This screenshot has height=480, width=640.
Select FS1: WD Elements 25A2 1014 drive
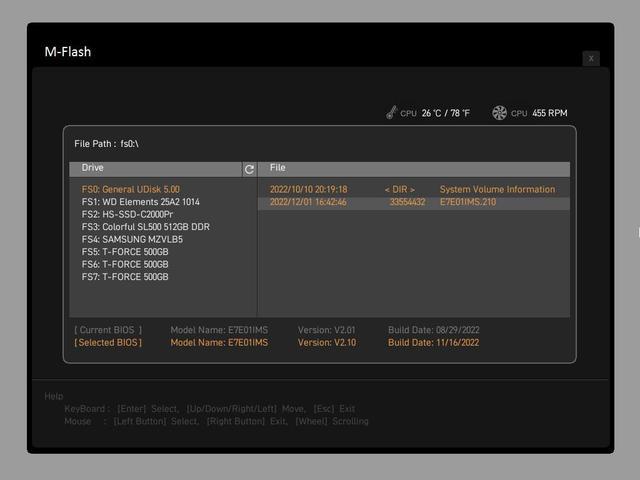pos(140,202)
